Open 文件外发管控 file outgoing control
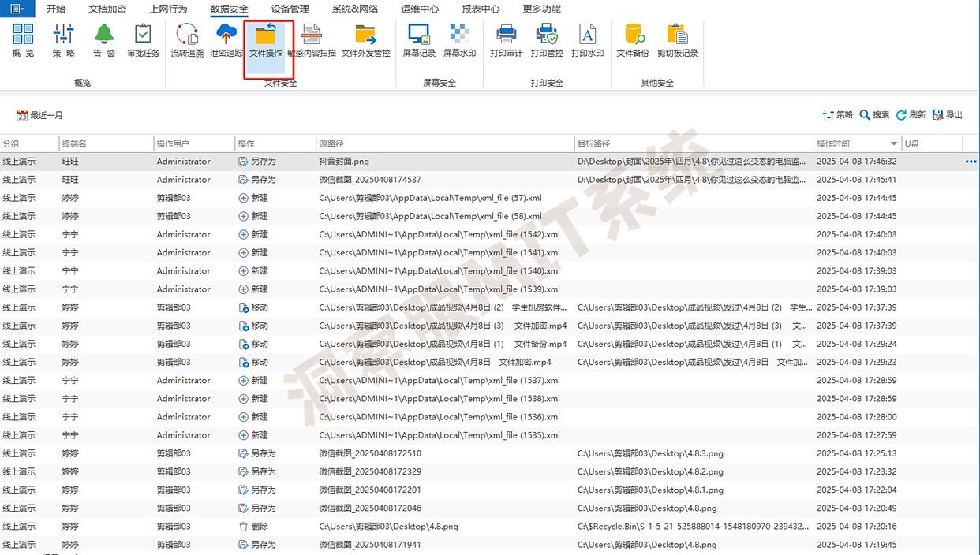The width and height of the screenshot is (980, 555). [365, 40]
